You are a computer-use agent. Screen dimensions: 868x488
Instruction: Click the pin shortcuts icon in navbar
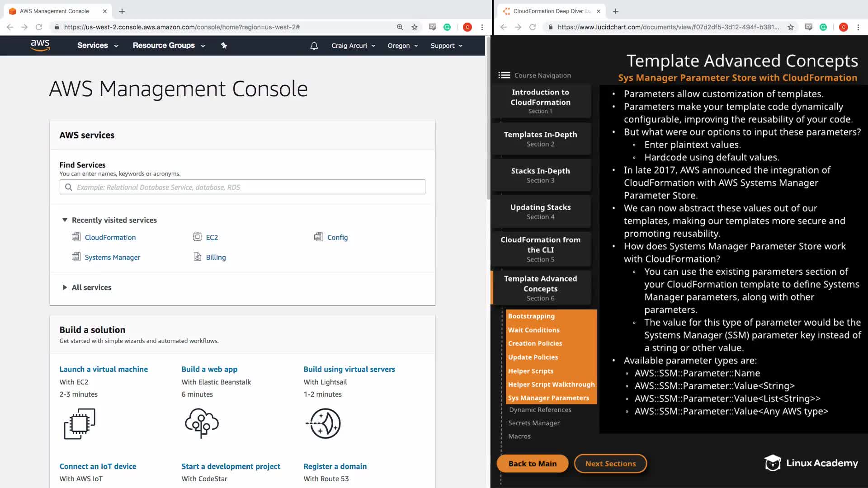[224, 45]
